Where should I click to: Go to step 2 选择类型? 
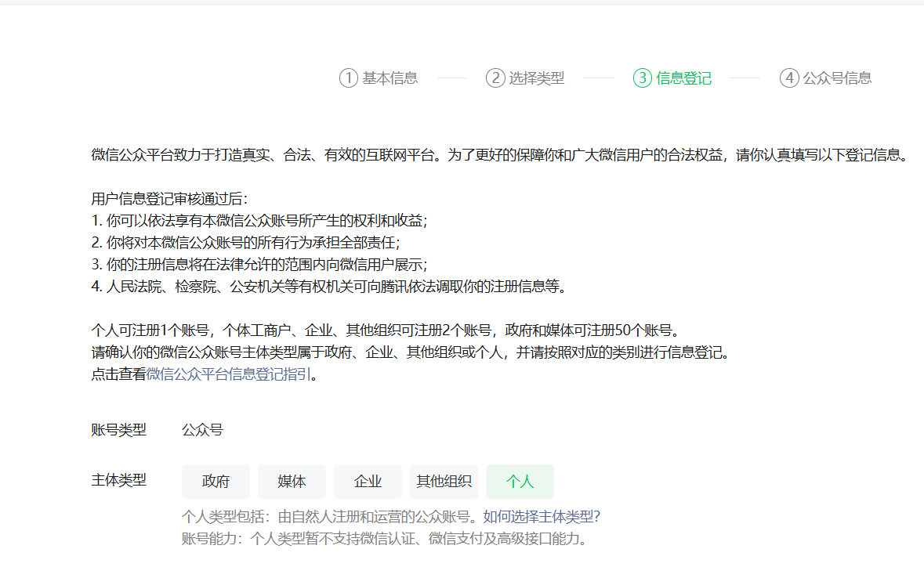pos(525,78)
